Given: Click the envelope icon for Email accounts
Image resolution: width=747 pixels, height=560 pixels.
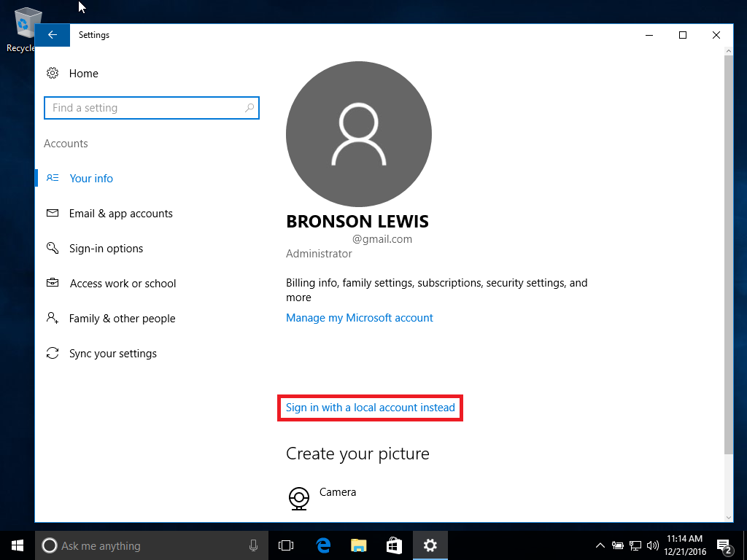Looking at the screenshot, I should 53,213.
